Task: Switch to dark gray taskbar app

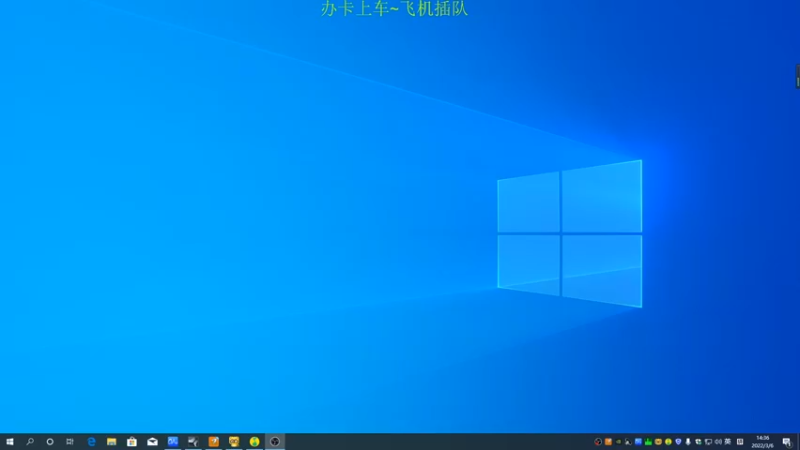Action: (193, 442)
